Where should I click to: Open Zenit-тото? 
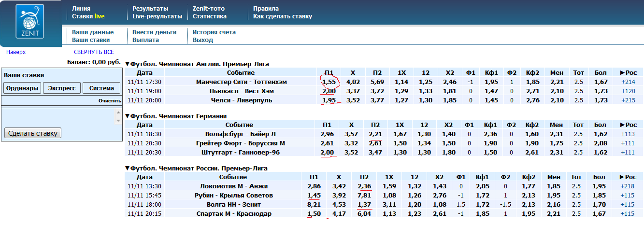(x=209, y=9)
